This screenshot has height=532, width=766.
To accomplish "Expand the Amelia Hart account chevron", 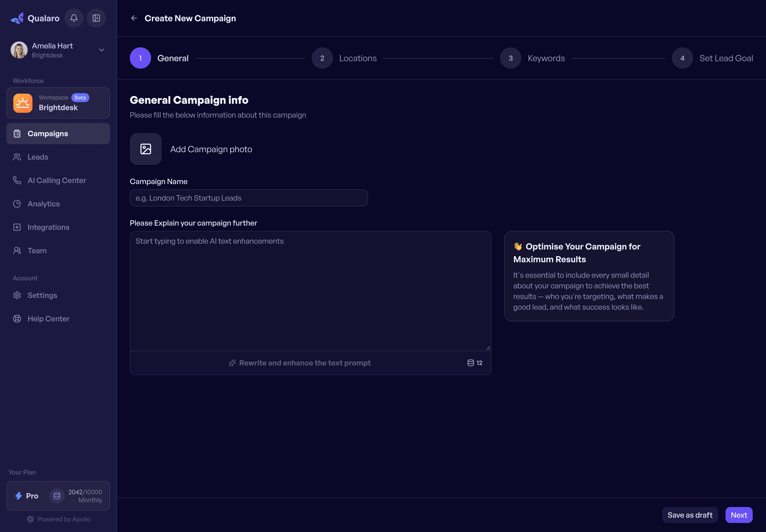I will tap(102, 50).
